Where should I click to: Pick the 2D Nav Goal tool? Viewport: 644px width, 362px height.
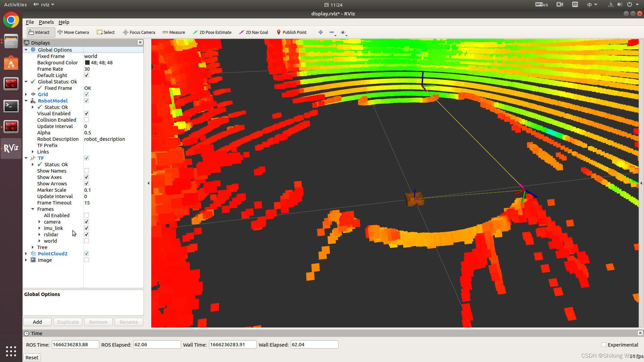coord(253,32)
